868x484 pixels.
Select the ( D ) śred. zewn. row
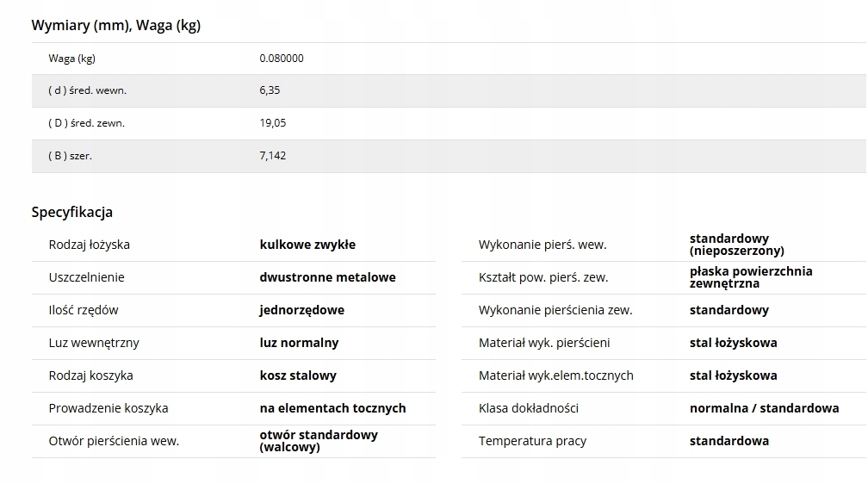449,123
